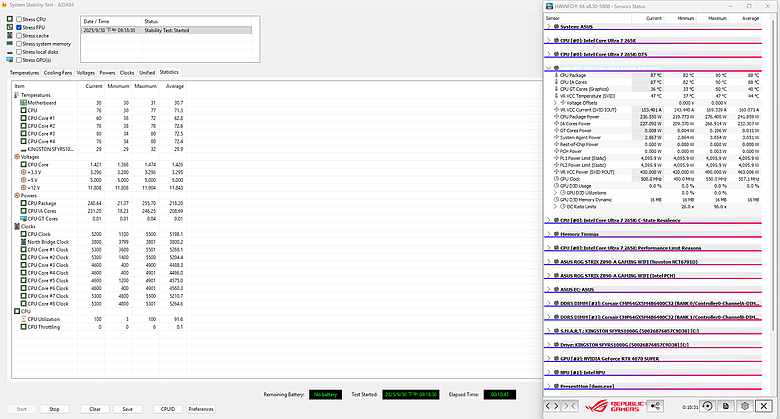This screenshot has height=419, width=780.
Task: Click Stress system memory RAM icon
Action: [9, 43]
